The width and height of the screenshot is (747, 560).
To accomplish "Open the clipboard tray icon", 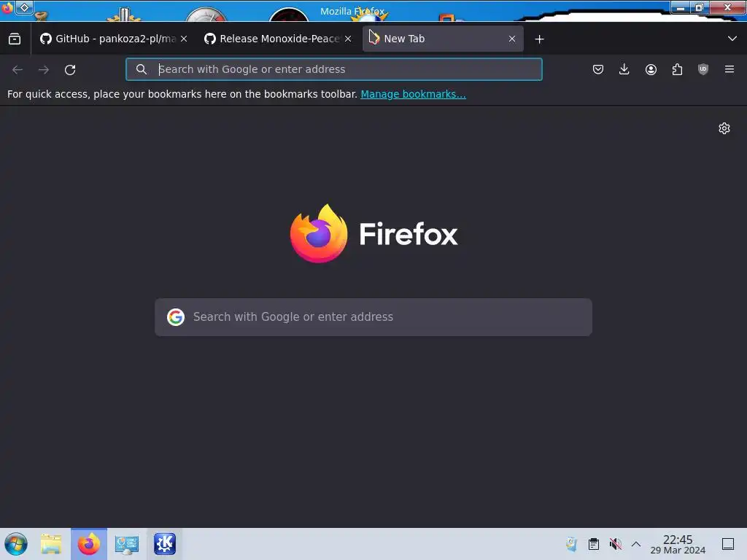I will click(594, 544).
